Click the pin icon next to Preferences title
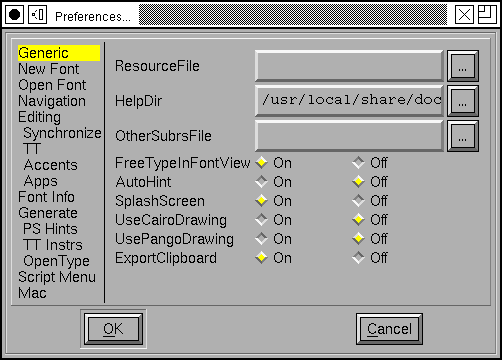 [x=37, y=15]
